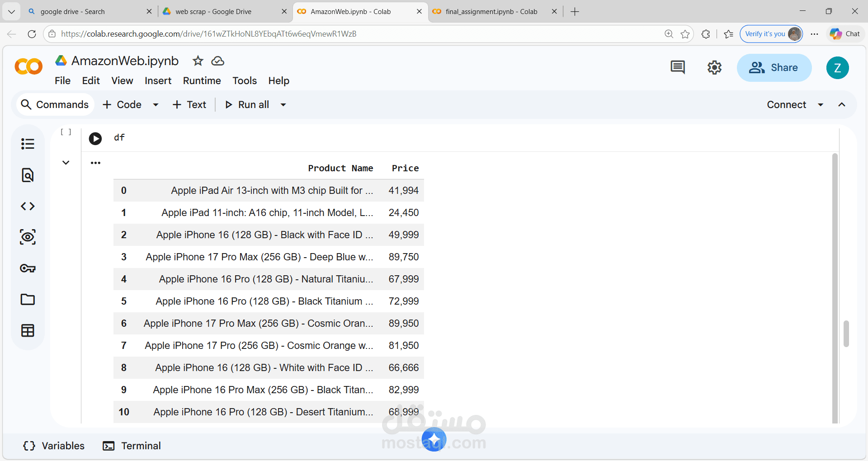
Task: Open the Terminal panel
Action: pos(132,446)
